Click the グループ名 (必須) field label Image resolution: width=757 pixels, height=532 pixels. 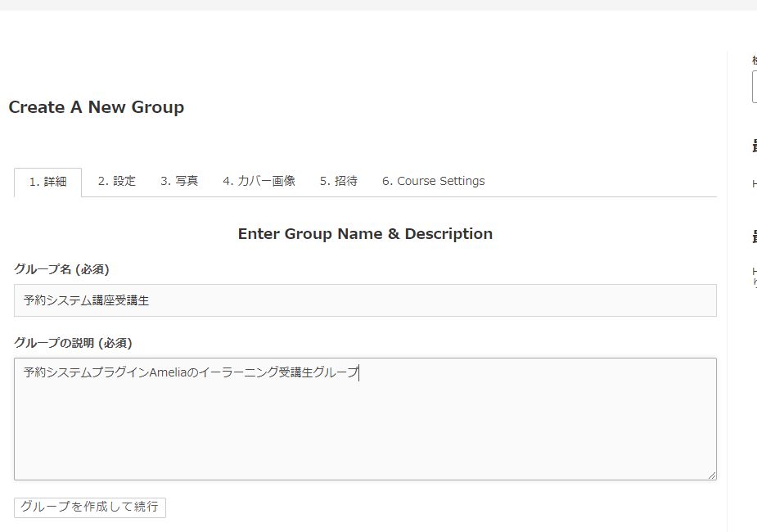pyautogui.click(x=61, y=269)
